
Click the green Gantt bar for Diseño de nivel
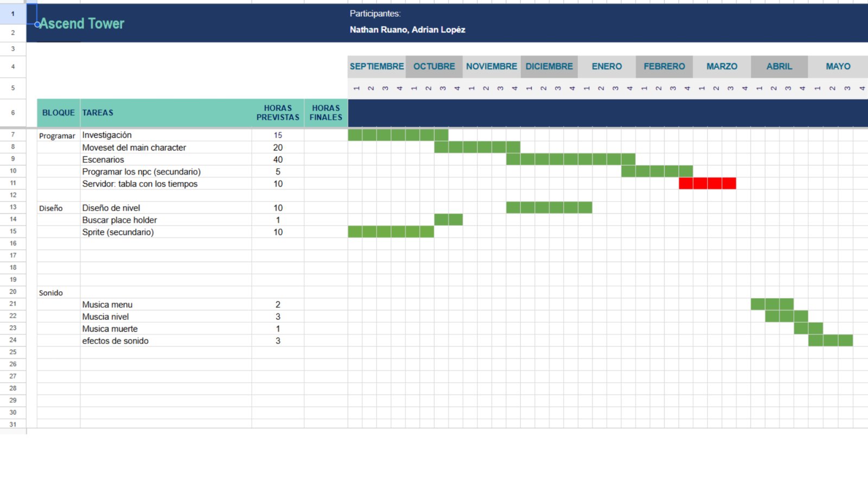(549, 207)
